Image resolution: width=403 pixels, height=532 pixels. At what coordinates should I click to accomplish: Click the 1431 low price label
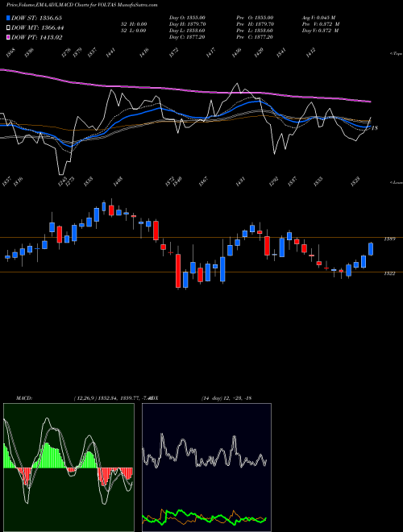tap(240, 181)
